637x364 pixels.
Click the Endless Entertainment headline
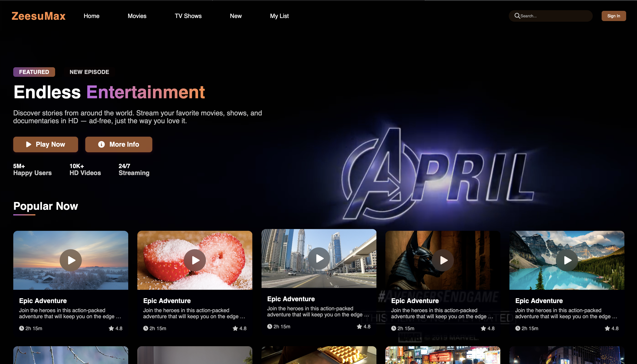click(x=109, y=92)
